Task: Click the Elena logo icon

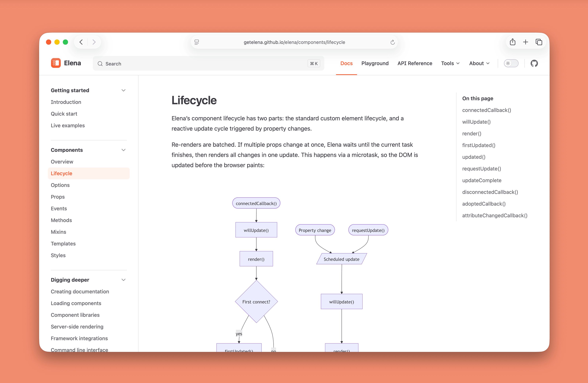Action: pyautogui.click(x=56, y=63)
